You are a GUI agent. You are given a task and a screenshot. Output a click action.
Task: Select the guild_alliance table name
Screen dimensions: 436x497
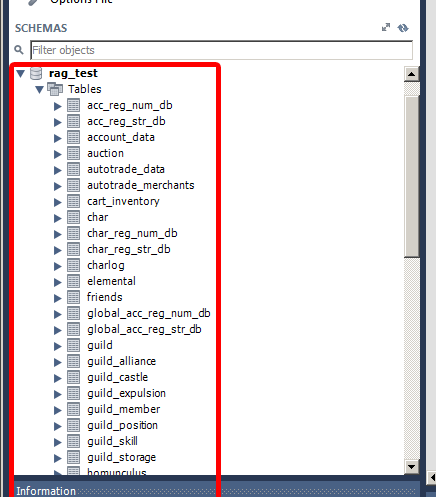click(121, 361)
